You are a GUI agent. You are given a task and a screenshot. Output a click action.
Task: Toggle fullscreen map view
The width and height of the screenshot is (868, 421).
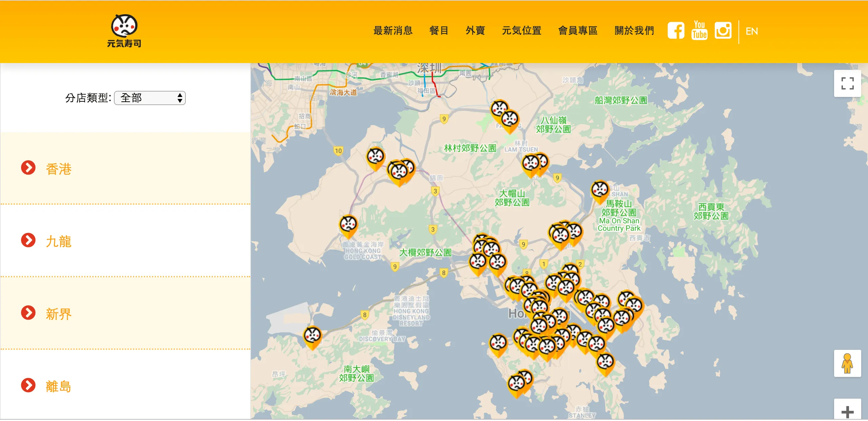[847, 83]
